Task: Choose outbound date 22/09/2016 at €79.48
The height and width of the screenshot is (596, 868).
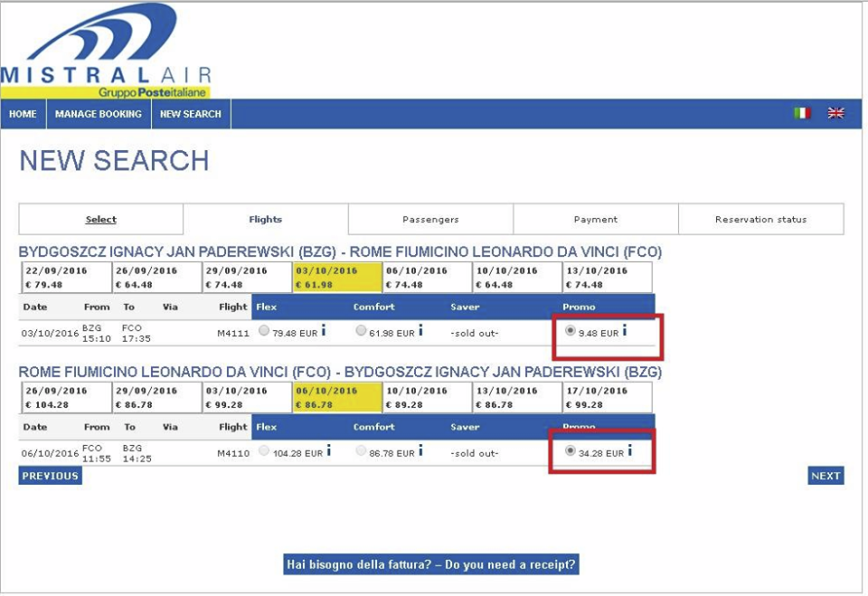Action: tap(66, 278)
